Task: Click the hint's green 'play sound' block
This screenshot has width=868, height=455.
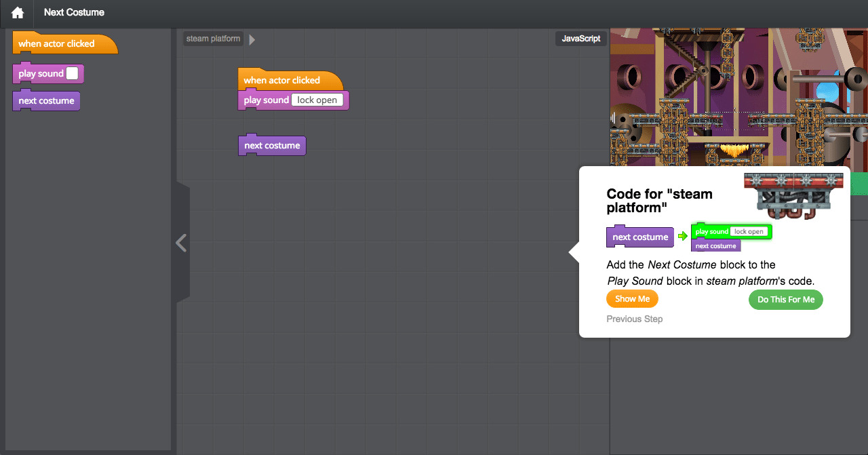Action: [732, 232]
